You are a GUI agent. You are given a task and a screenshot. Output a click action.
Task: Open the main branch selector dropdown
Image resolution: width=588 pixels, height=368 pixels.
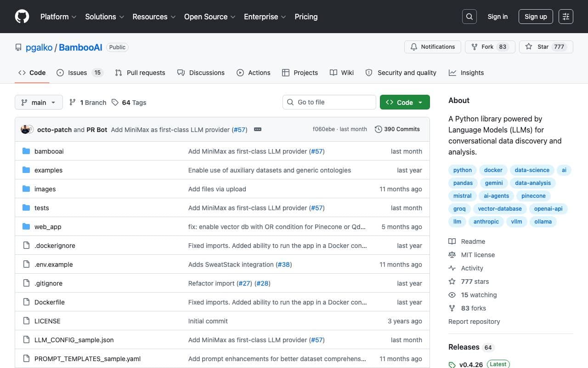39,102
